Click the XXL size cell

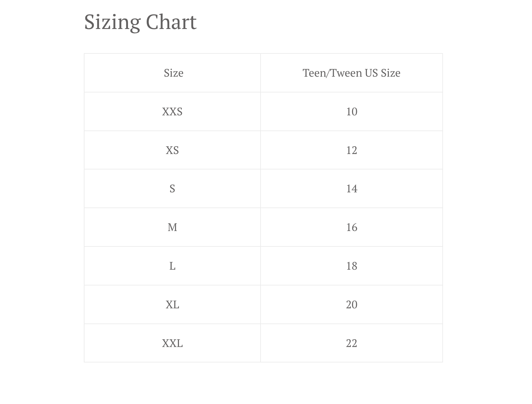172,343
